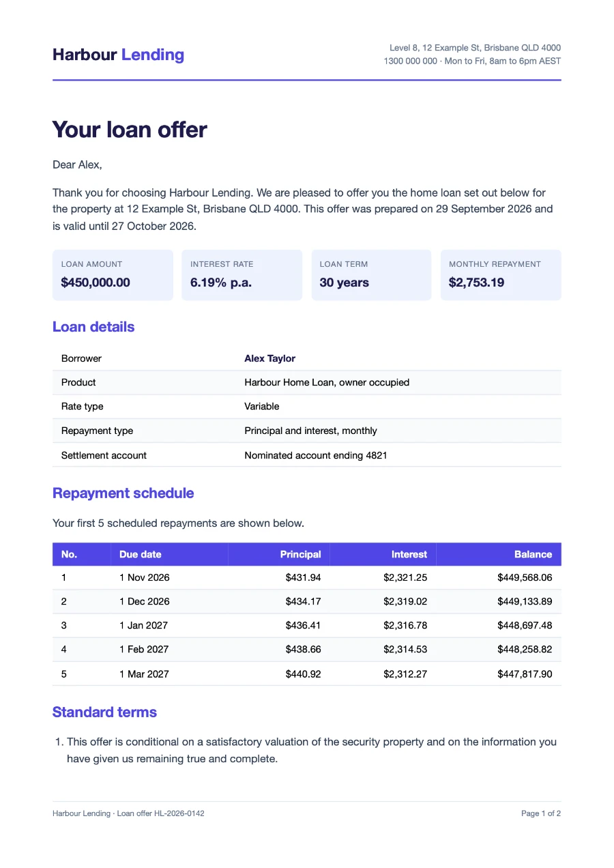Click the due date 1 Nov 2026
The image size is (614, 868).
tap(145, 577)
